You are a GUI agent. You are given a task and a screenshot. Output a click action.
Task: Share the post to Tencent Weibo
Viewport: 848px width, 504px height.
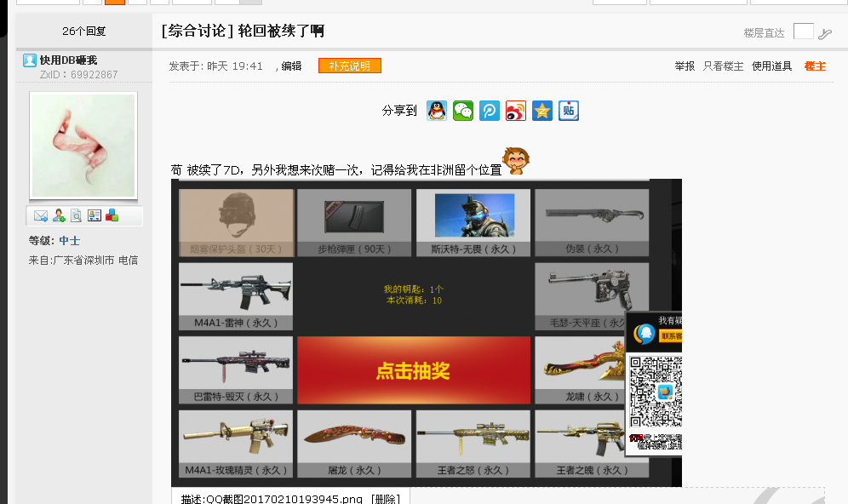490,111
